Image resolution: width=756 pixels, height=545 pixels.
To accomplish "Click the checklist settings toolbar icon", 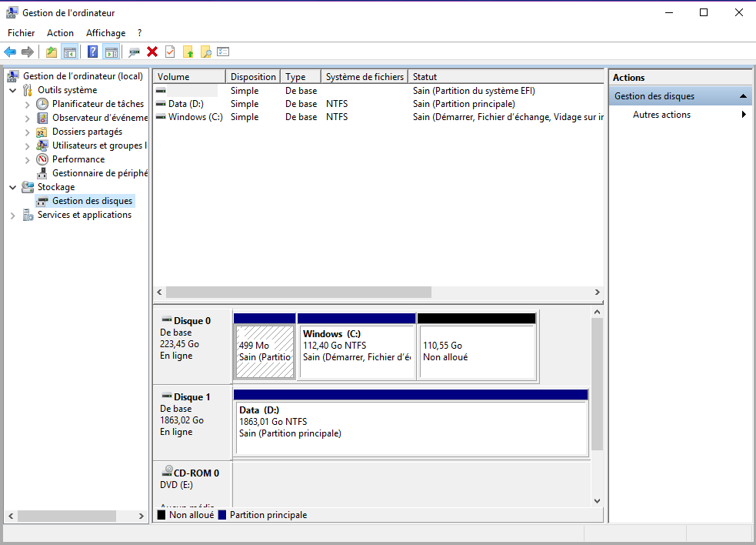I will click(x=223, y=52).
